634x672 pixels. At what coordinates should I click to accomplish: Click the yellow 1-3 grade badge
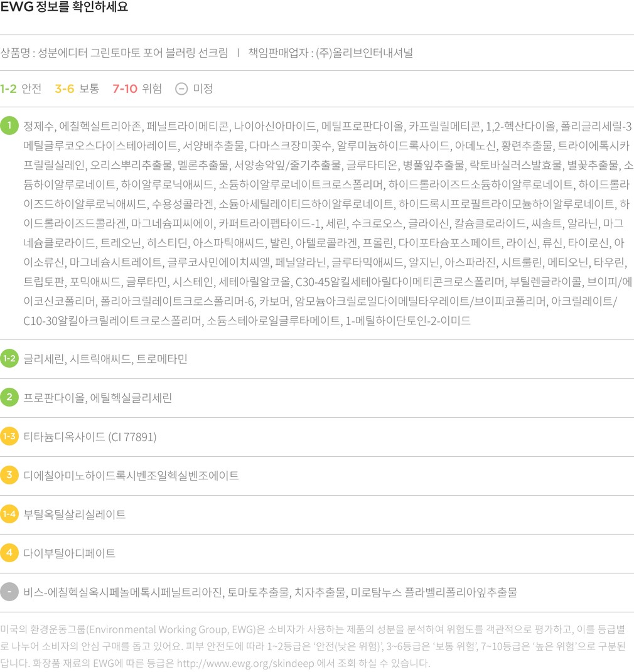click(x=9, y=437)
